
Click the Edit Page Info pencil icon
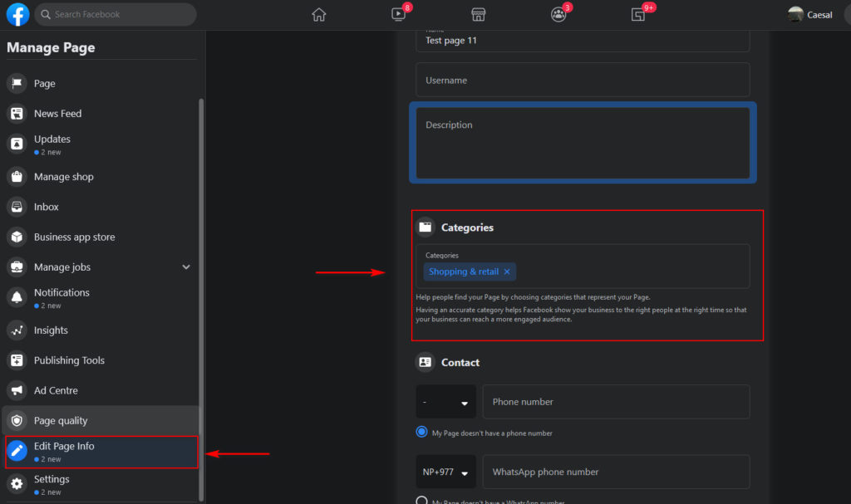coord(17,451)
